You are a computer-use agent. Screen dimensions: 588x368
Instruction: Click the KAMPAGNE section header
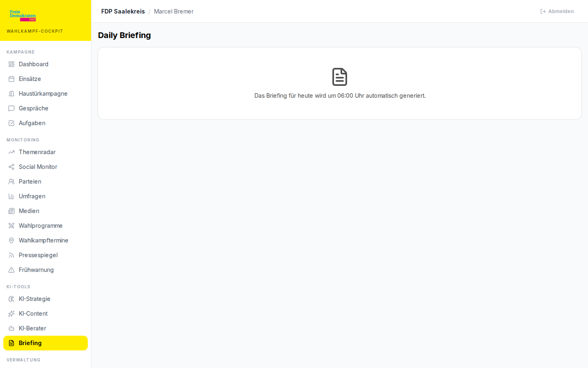click(x=20, y=52)
